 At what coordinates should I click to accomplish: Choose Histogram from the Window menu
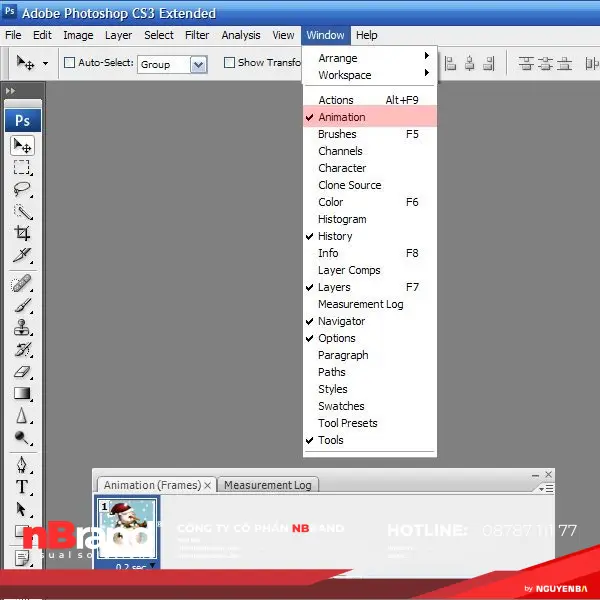[x=370, y=219]
